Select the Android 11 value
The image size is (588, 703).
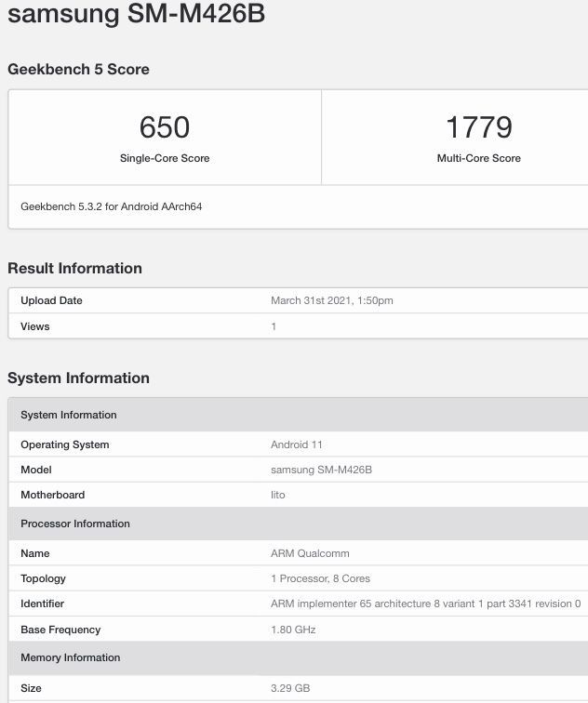[x=297, y=444]
